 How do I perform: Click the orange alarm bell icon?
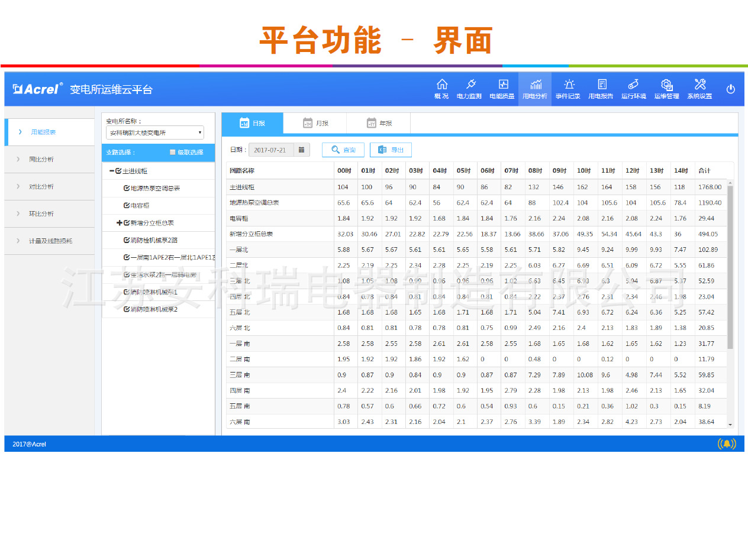(727, 444)
